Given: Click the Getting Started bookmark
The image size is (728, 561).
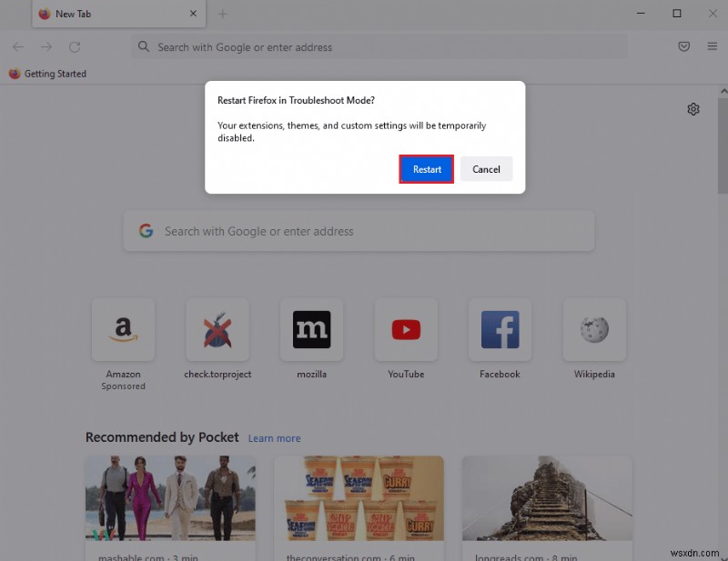Looking at the screenshot, I should [47, 73].
